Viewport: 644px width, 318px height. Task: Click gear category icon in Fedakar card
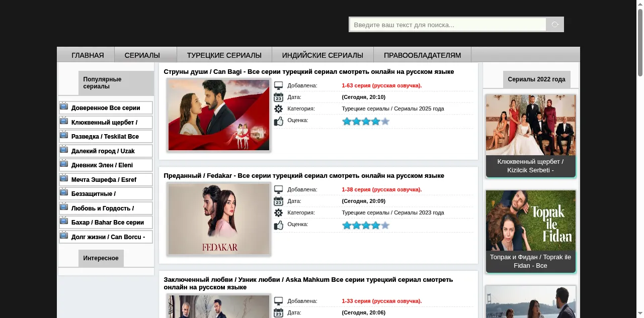click(278, 213)
